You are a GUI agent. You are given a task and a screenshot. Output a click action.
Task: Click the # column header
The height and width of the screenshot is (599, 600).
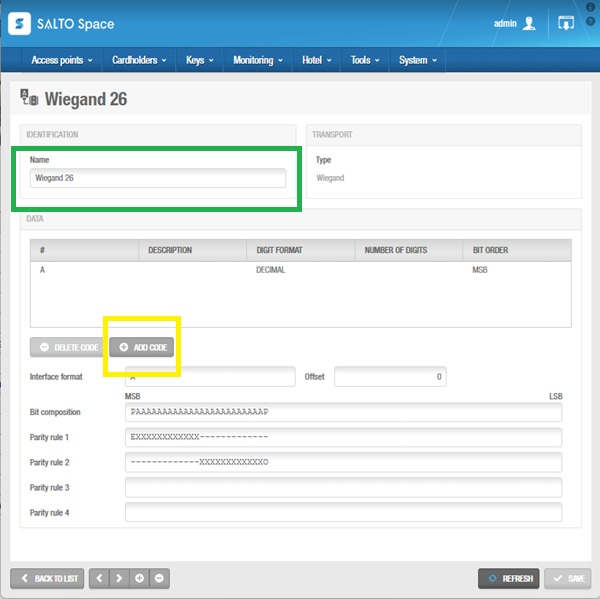coord(84,250)
